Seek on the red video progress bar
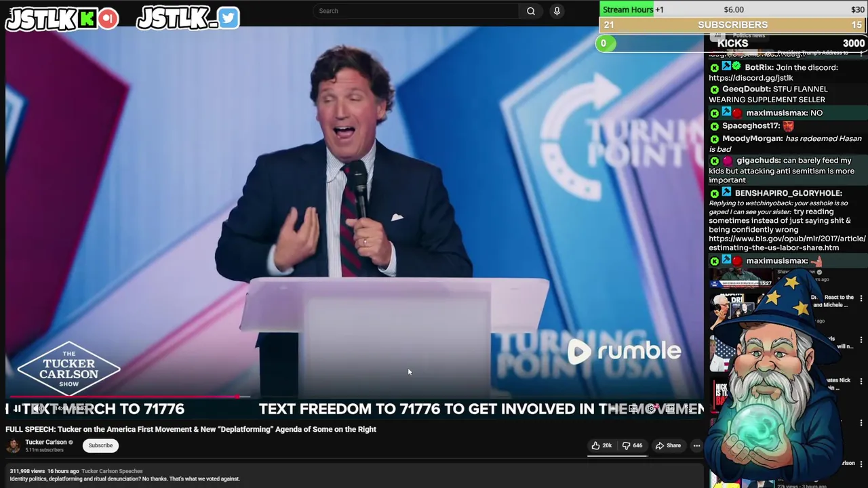Image resolution: width=868 pixels, height=488 pixels. [x=355, y=397]
